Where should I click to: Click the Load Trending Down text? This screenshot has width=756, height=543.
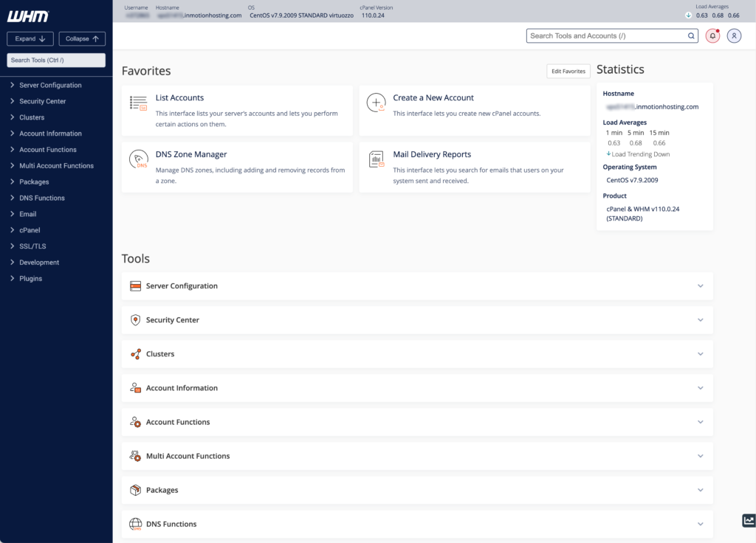pyautogui.click(x=640, y=154)
